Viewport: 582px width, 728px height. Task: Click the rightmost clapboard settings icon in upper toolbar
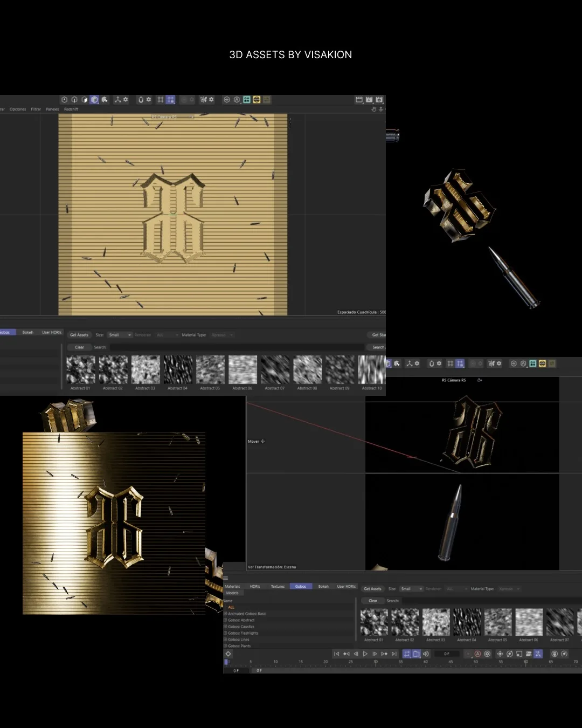point(379,100)
